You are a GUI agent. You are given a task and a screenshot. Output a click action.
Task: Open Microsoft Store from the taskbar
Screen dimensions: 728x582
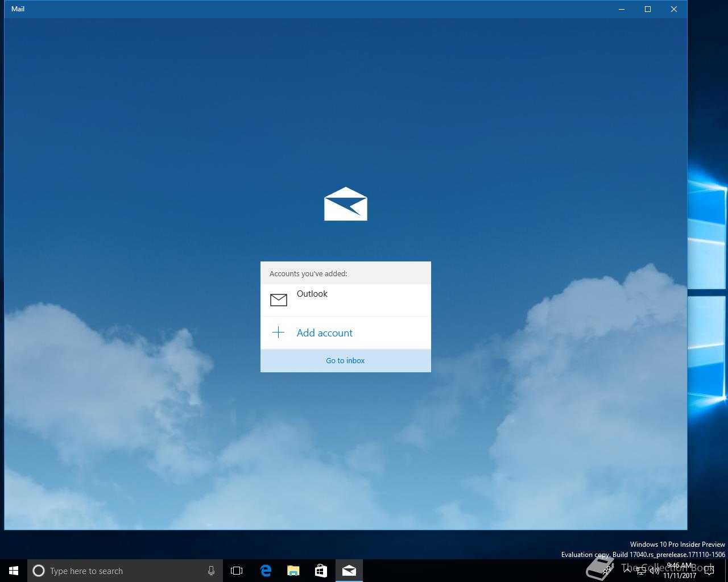(x=321, y=571)
